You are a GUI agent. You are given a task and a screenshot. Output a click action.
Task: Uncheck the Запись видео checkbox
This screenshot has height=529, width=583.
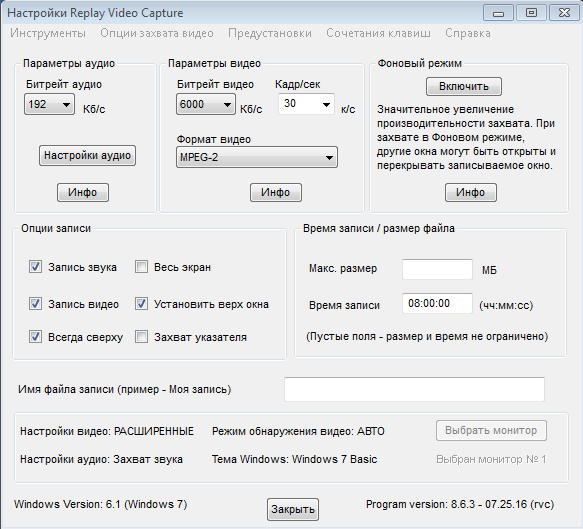(x=35, y=303)
